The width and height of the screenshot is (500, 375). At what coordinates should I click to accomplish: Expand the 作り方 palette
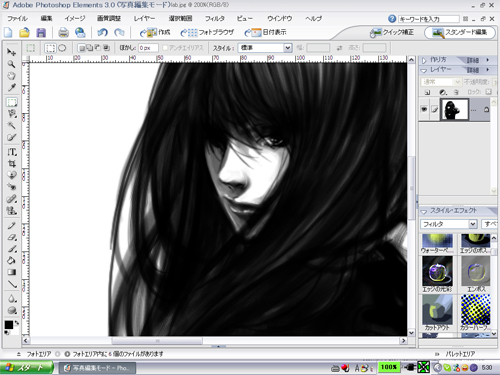pos(424,60)
